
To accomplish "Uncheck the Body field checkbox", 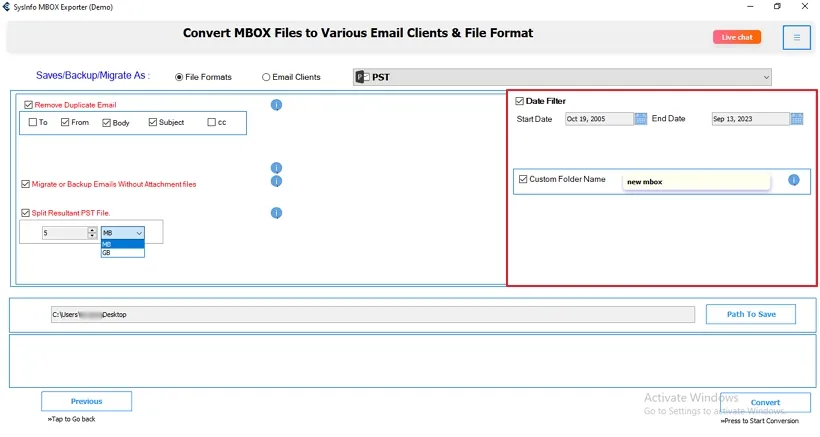I will click(x=107, y=123).
